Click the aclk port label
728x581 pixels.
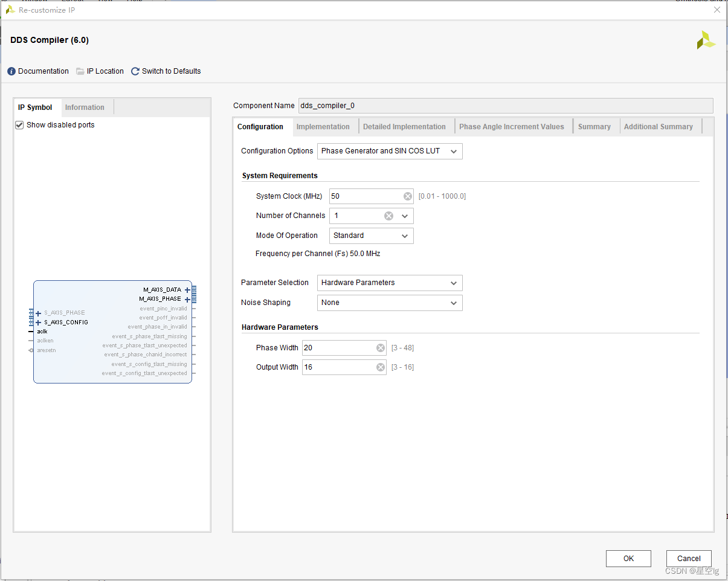click(x=42, y=332)
